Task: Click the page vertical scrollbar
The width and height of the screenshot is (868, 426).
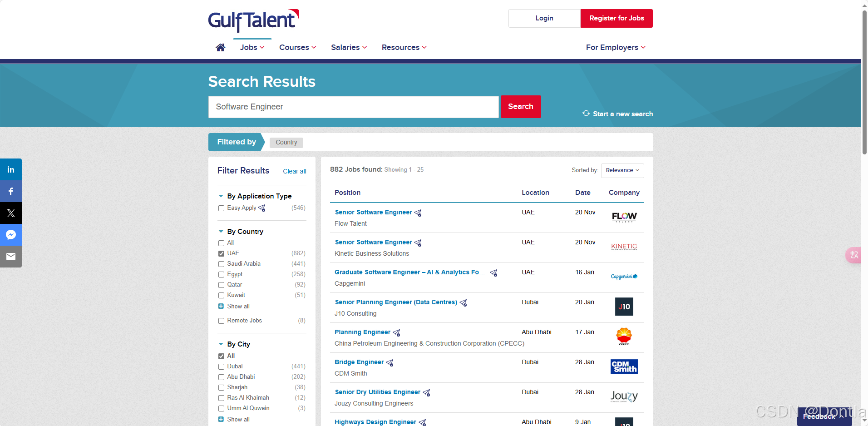Action: [x=864, y=82]
